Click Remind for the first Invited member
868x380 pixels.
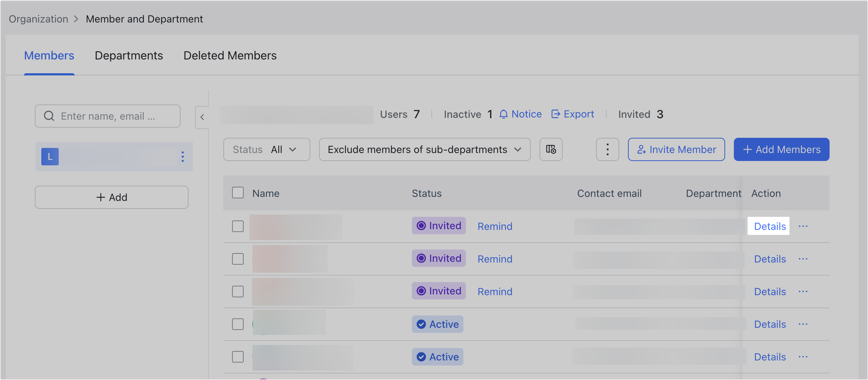coord(495,226)
